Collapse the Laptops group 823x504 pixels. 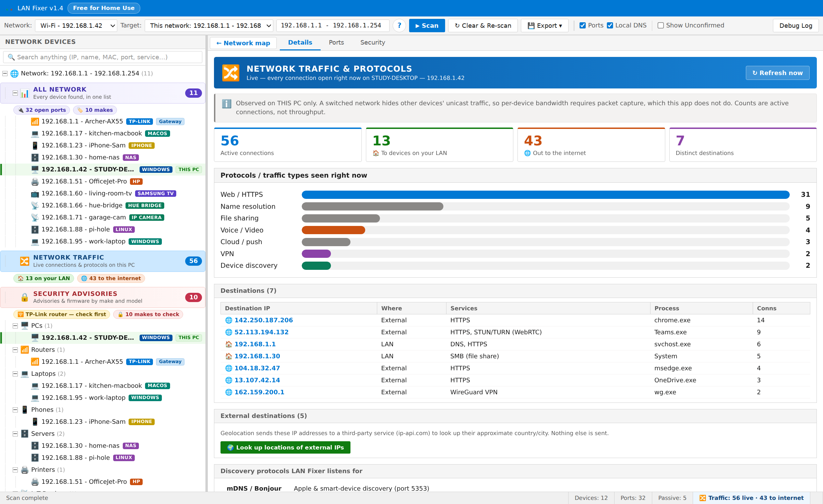15,374
